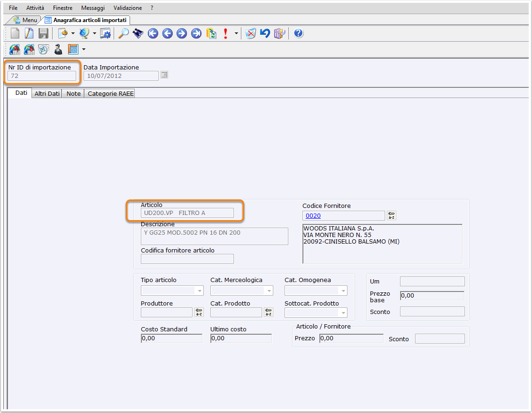Click the lookup icon beside Produttore field
This screenshot has width=532, height=413.
tap(199, 312)
